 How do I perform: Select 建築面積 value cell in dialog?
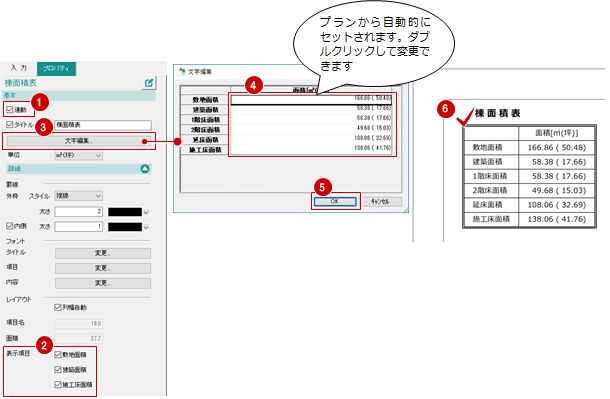click(311, 109)
